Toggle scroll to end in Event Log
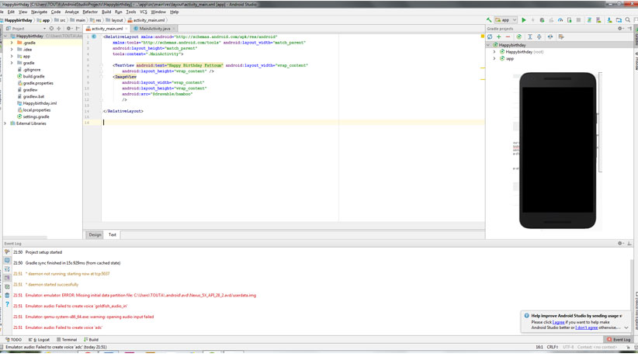This screenshot has height=364, width=638. (x=7, y=278)
